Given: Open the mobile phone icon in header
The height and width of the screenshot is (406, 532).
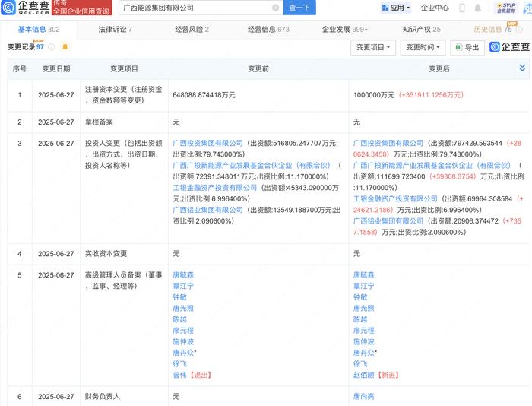Looking at the screenshot, I should click(462, 8).
